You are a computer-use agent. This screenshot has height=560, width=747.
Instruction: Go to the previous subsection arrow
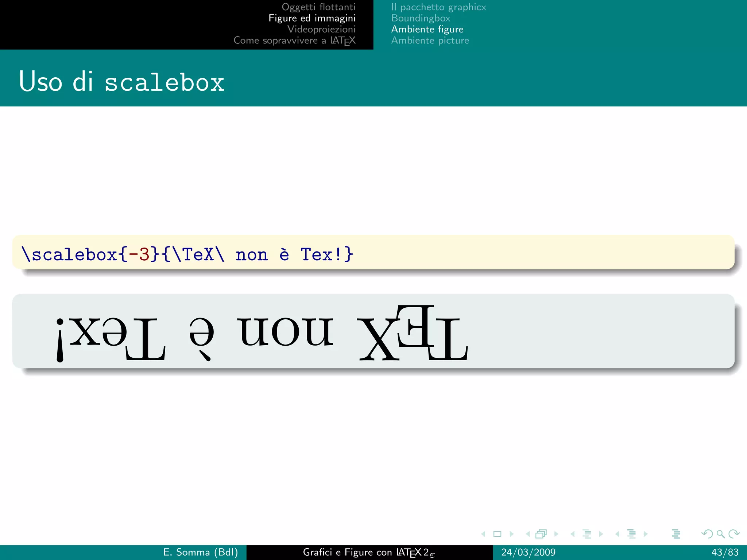click(x=573, y=534)
